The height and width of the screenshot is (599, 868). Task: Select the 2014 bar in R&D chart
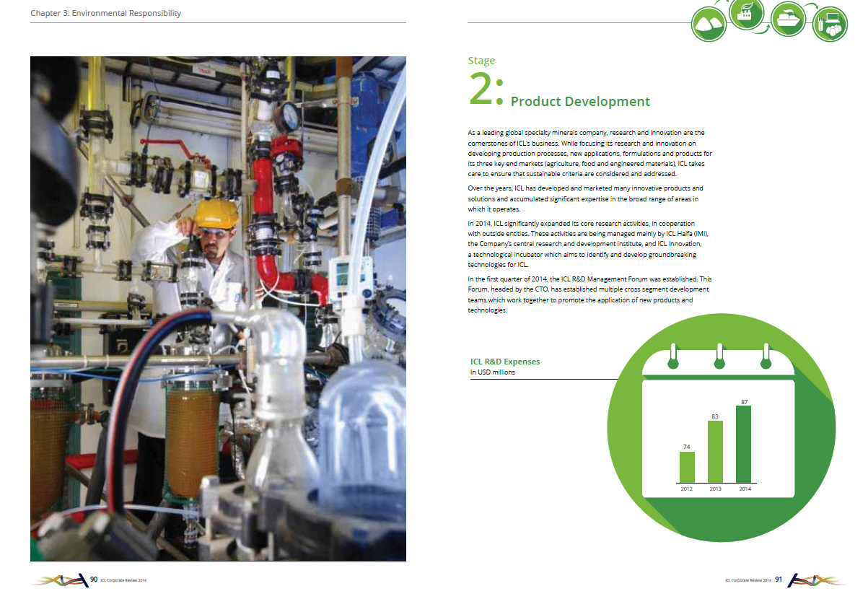(743, 444)
